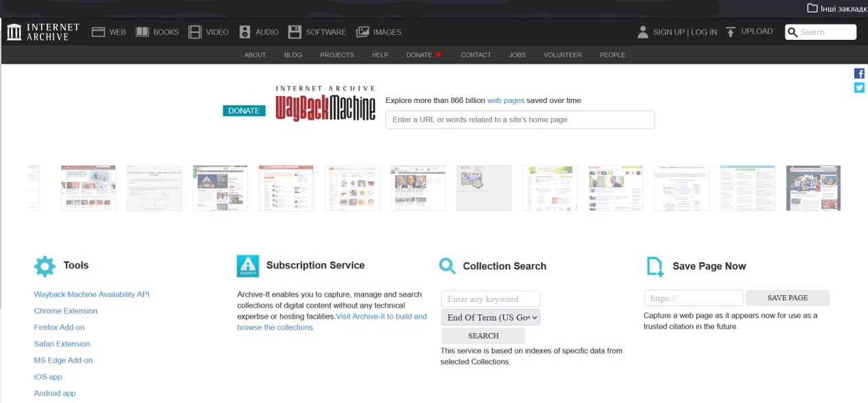Open the Safari Extension link
868x403 pixels.
tap(62, 344)
